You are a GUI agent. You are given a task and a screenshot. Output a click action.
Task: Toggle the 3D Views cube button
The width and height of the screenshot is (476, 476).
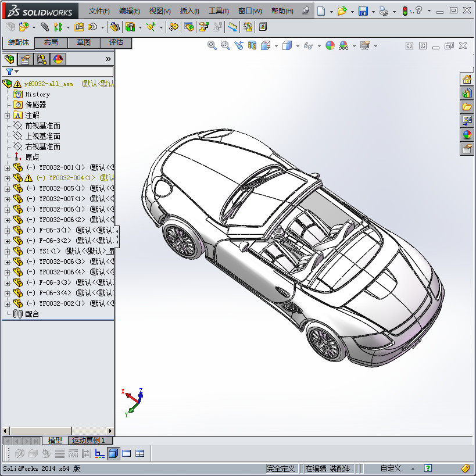[x=113, y=453]
